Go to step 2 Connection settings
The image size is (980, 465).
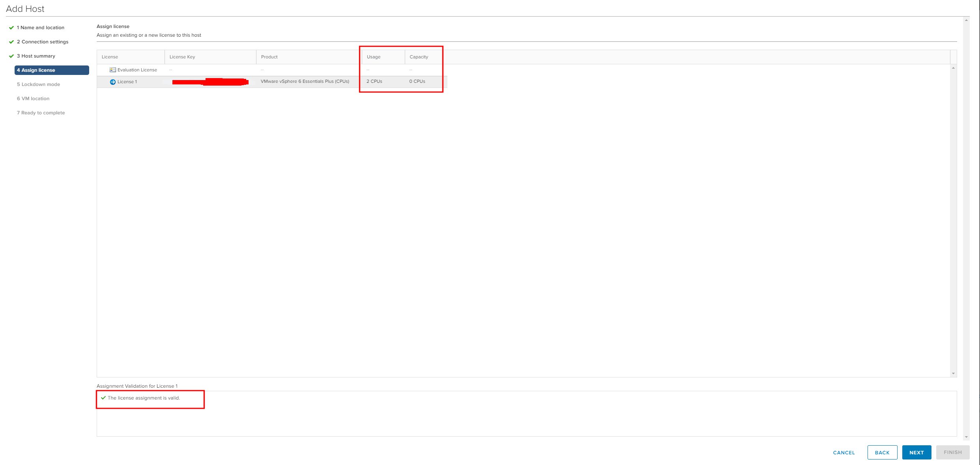point(42,42)
